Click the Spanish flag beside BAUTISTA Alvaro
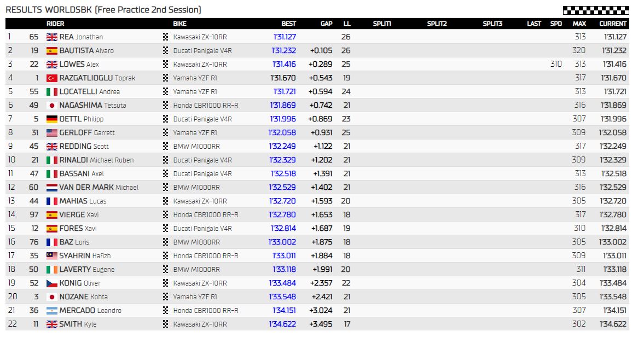Screen dimensions: 644x337 point(52,51)
